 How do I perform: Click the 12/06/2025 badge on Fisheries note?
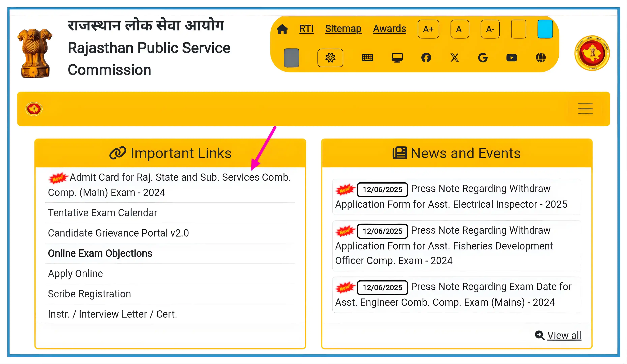[x=382, y=231]
